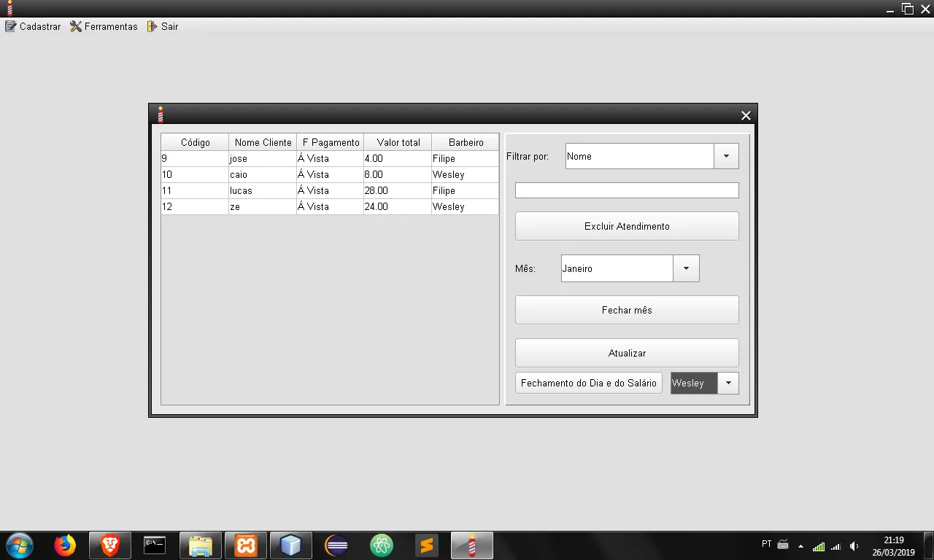This screenshot has height=560, width=934.
Task: Click the value 4.00 cell
Action: pos(398,158)
